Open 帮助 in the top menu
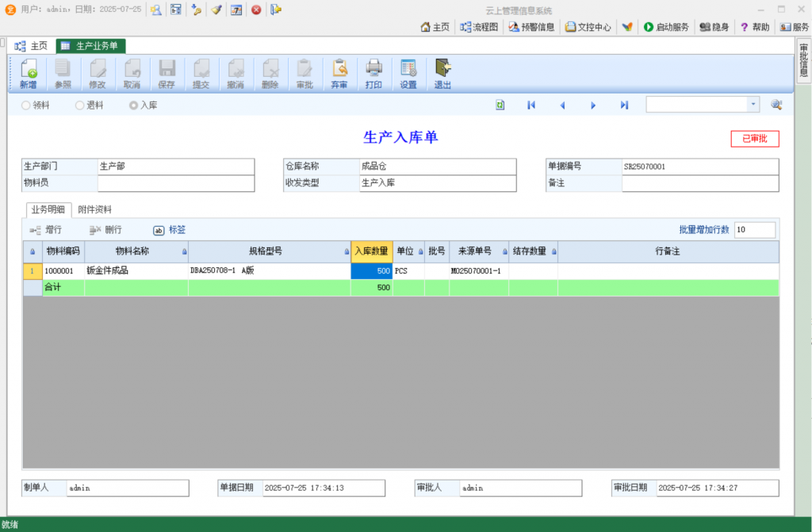Image resolution: width=812 pixels, height=532 pixels. pos(755,27)
